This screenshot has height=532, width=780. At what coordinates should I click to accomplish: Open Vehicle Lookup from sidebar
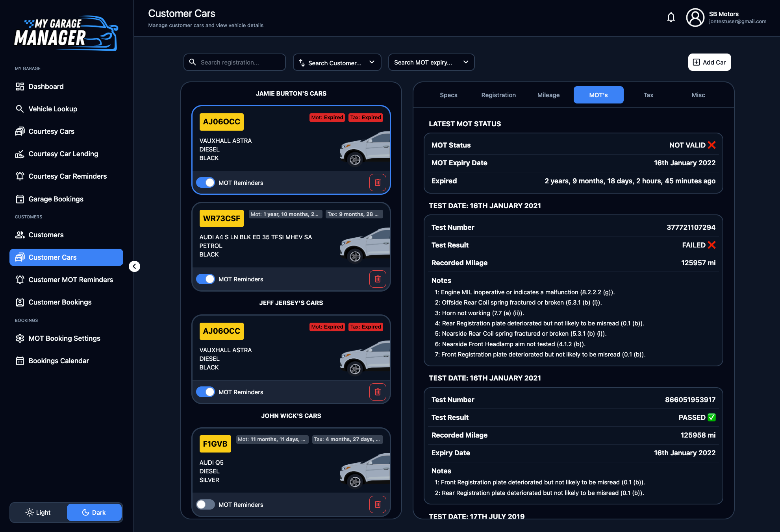[x=53, y=109]
